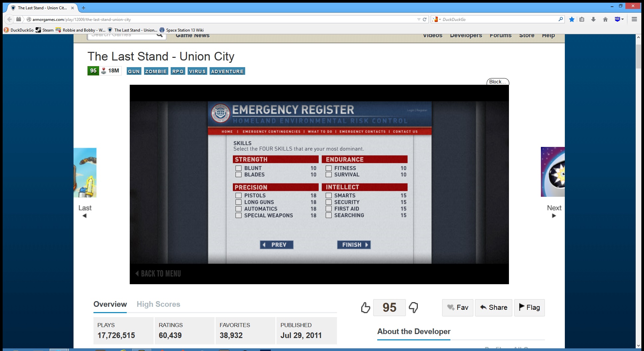Click the Next game right arrow
This screenshot has height=351, width=644.
point(554,216)
